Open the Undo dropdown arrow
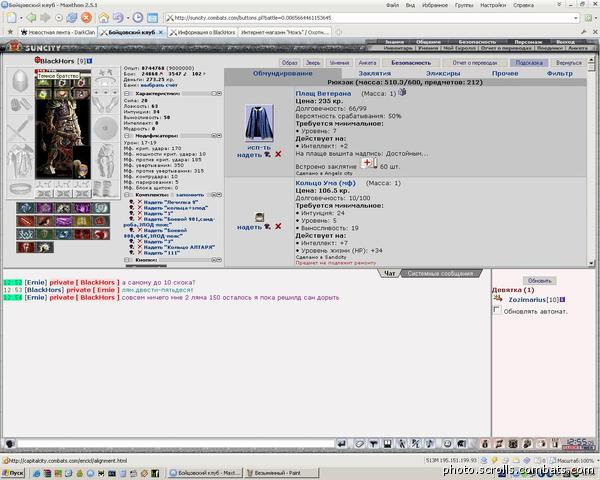600x480 pixels. tap(128, 18)
